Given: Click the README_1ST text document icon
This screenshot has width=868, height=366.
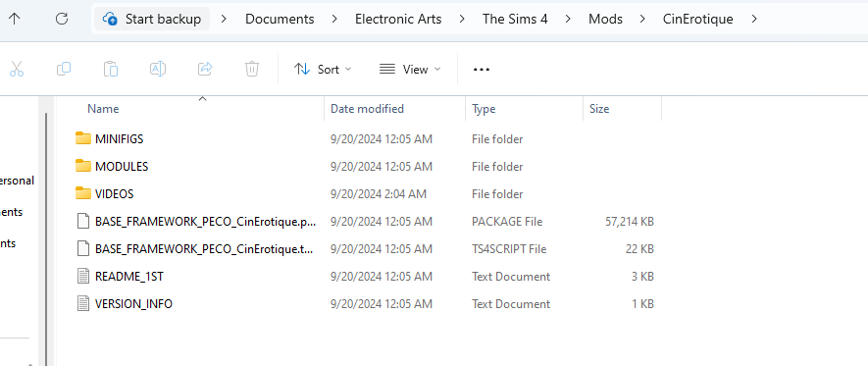Looking at the screenshot, I should 83,277.
